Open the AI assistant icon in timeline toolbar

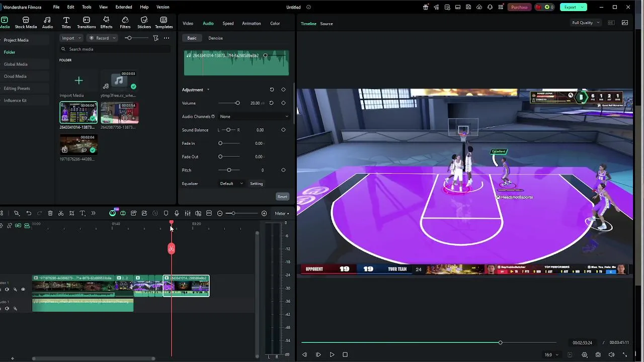click(113, 213)
